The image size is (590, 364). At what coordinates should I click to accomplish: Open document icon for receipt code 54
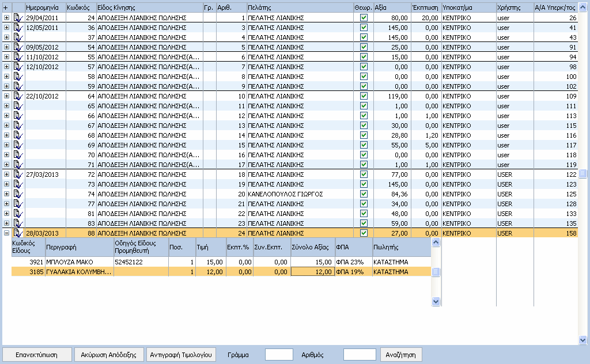(x=18, y=47)
